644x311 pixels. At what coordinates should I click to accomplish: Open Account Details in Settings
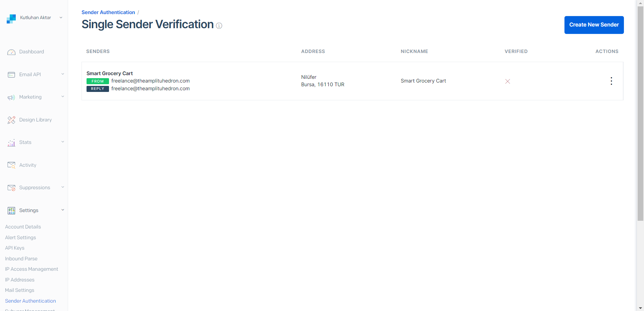23,227
